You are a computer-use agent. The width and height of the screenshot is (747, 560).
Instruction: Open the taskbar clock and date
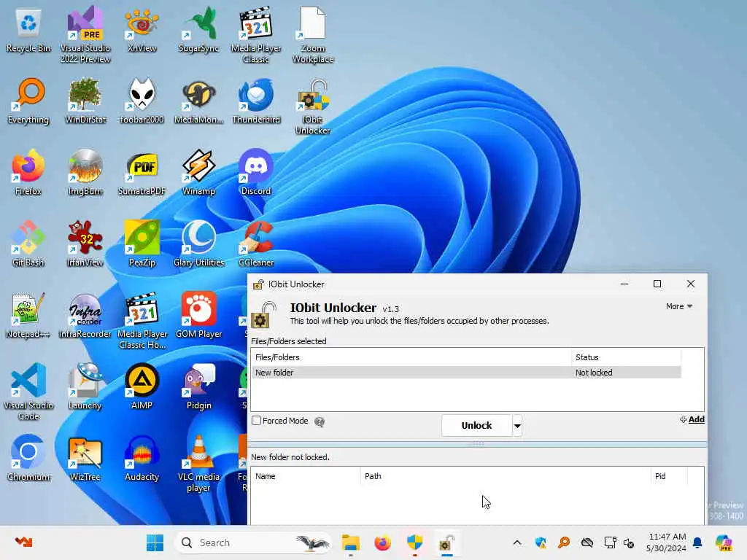pyautogui.click(x=667, y=542)
